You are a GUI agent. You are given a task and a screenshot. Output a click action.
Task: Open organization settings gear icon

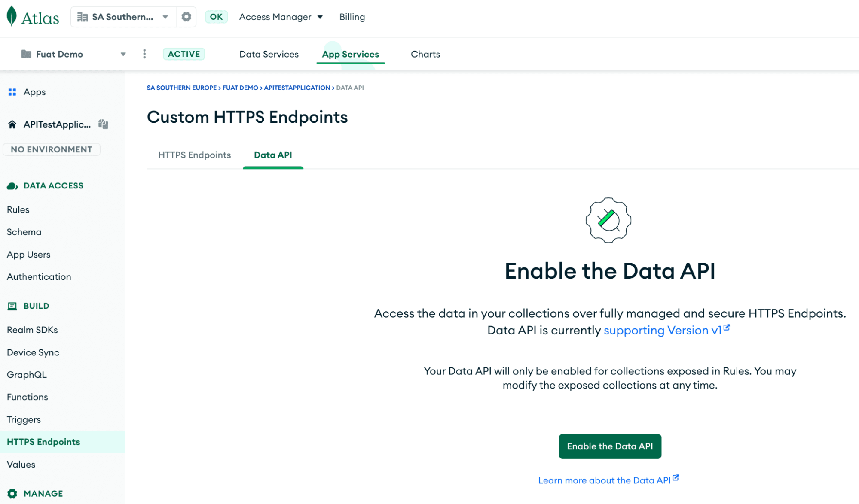coord(186,17)
